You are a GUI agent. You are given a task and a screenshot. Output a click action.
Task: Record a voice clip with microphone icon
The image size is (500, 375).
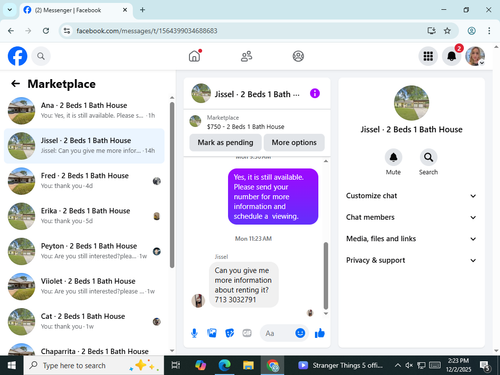194,333
